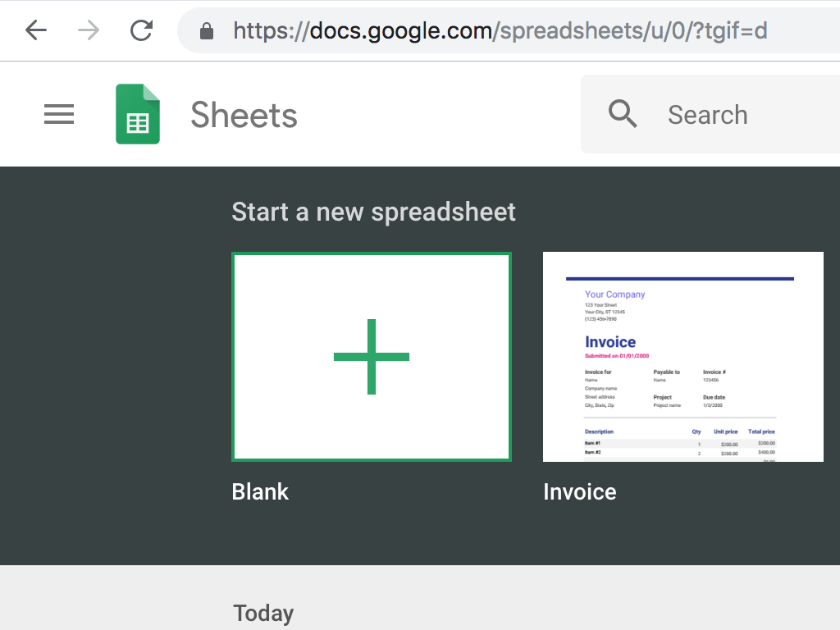The height and width of the screenshot is (630, 840).
Task: Click the browser forward arrow
Action: tap(89, 30)
